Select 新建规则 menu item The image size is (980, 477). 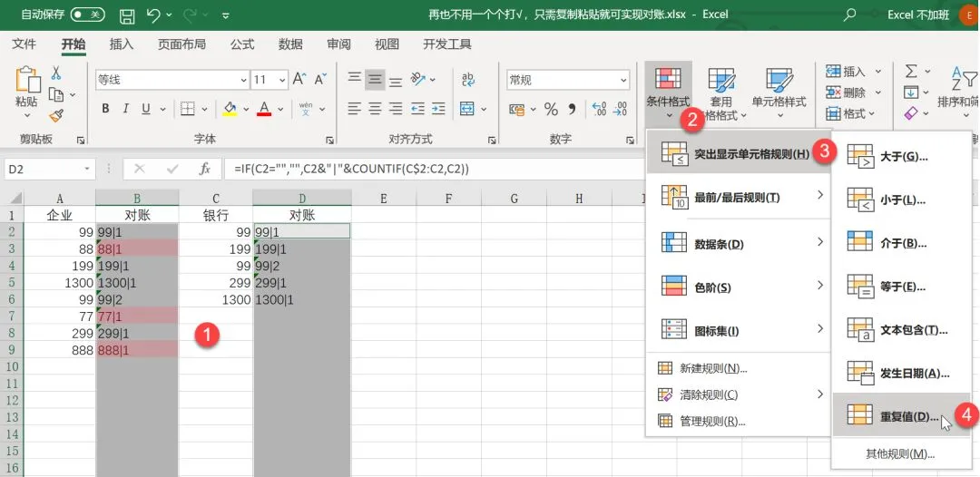tap(739, 368)
